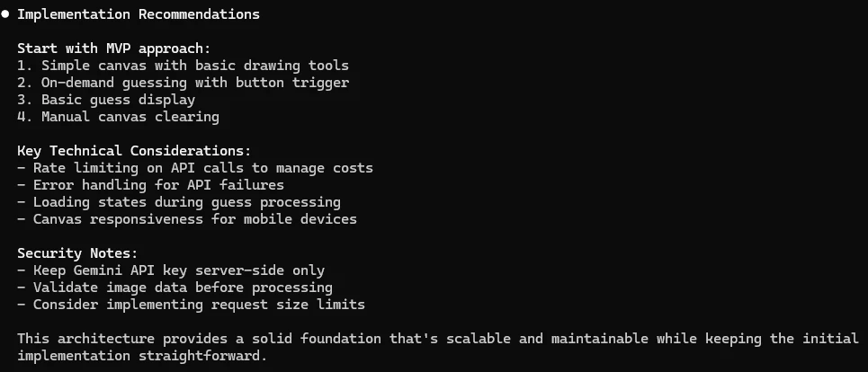Click the "Security Notes:" heading
Image resolution: width=868 pixels, height=372 pixels.
(x=77, y=253)
